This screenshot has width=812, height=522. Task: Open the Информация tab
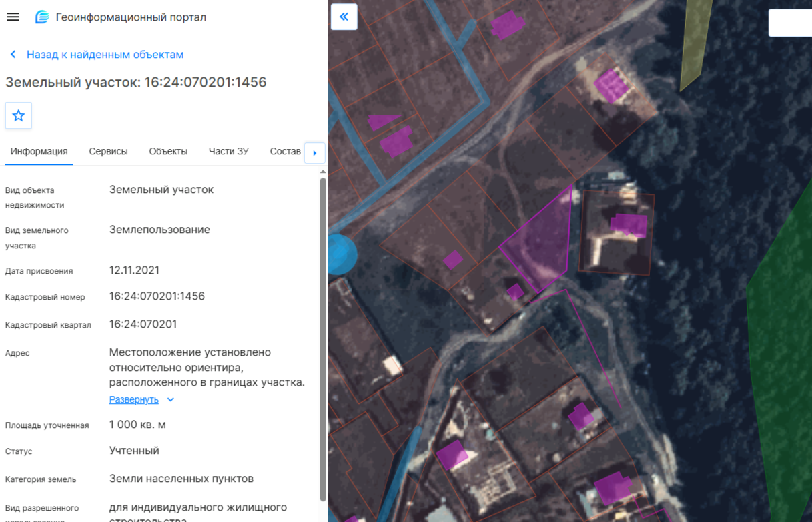click(x=39, y=152)
